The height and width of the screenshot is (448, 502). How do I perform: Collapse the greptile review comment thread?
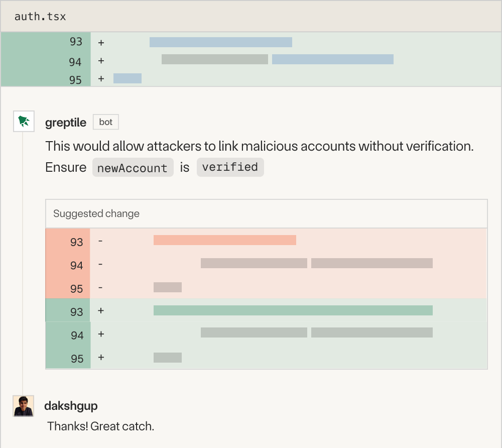pos(24,122)
